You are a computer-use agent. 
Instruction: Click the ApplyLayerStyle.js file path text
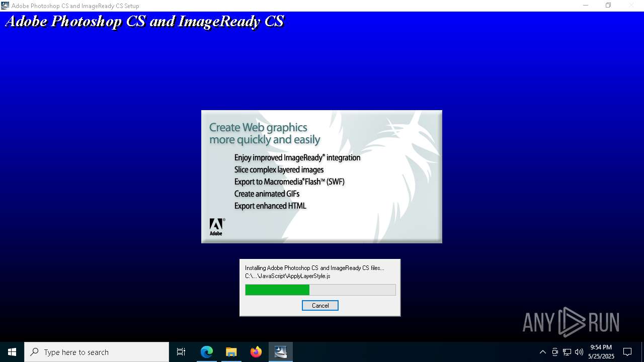288,276
